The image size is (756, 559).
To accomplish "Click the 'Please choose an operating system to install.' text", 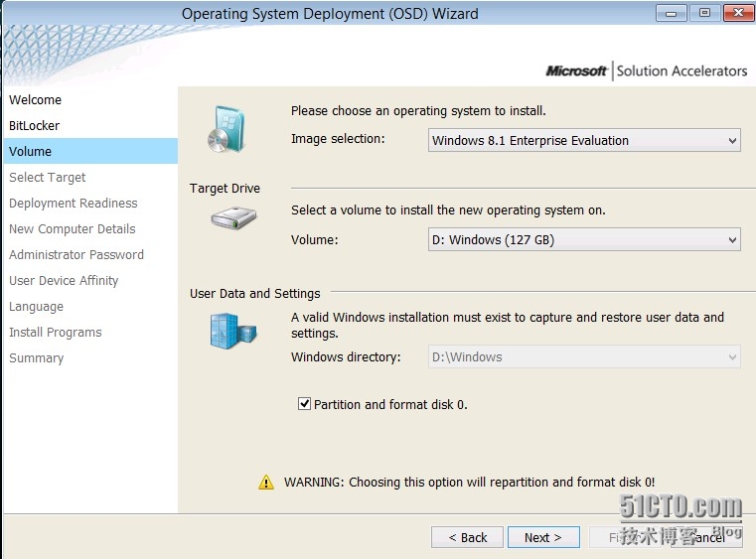I will point(418,111).
